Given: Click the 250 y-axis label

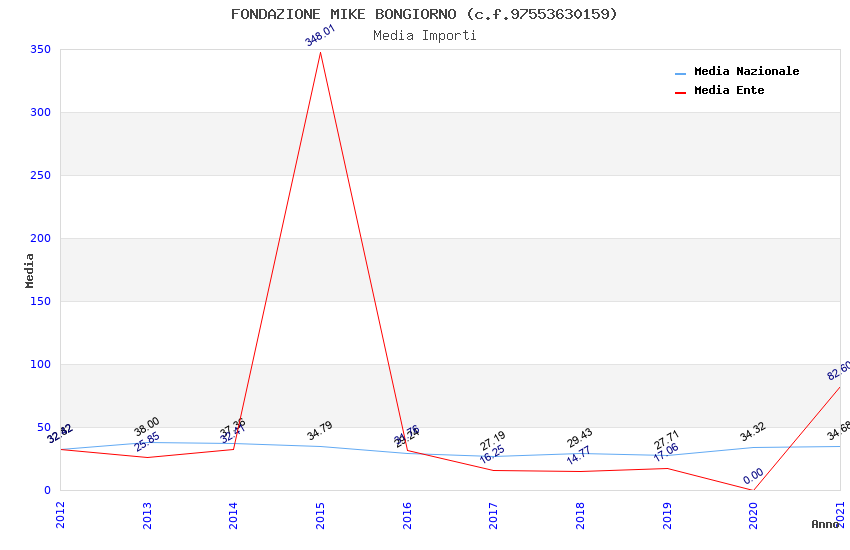Looking at the screenshot, I should click(40, 175).
